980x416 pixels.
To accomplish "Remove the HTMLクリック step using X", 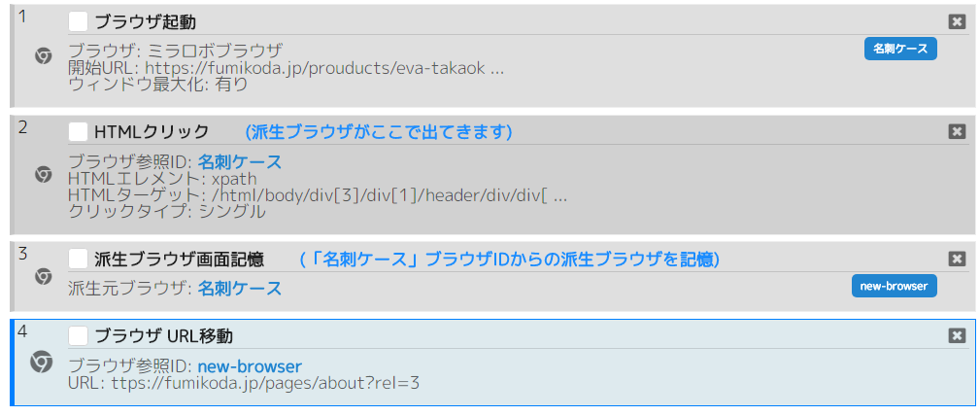I will (x=957, y=131).
